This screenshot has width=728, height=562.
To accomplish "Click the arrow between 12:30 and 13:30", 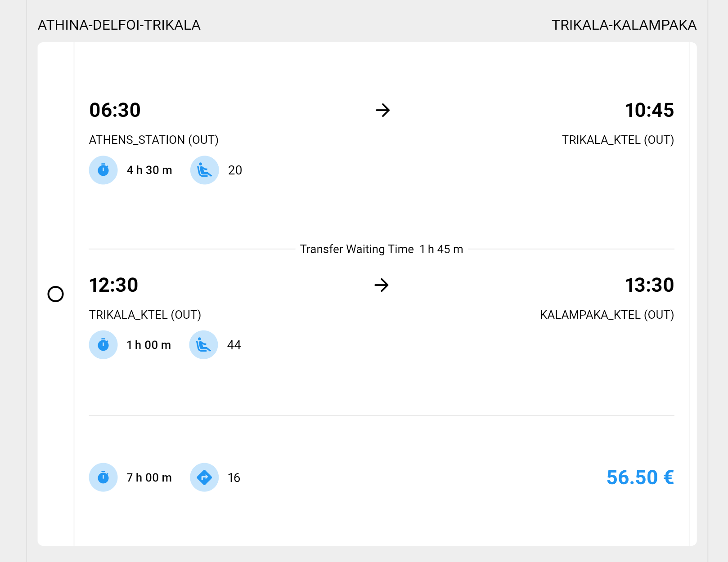I will click(x=382, y=285).
